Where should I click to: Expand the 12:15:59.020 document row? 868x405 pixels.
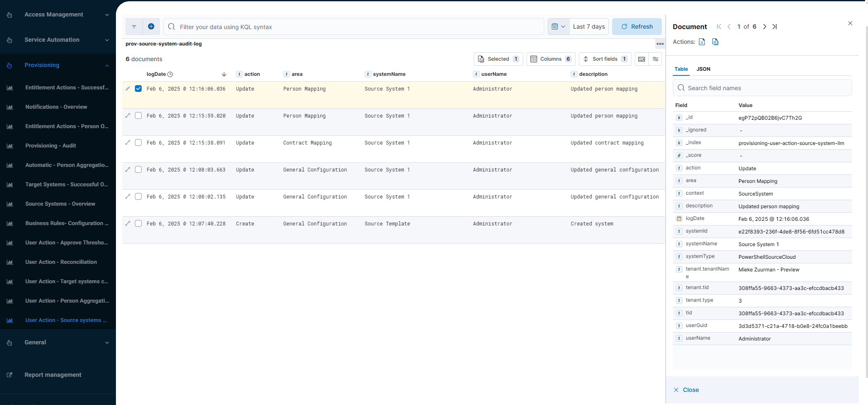[128, 115]
